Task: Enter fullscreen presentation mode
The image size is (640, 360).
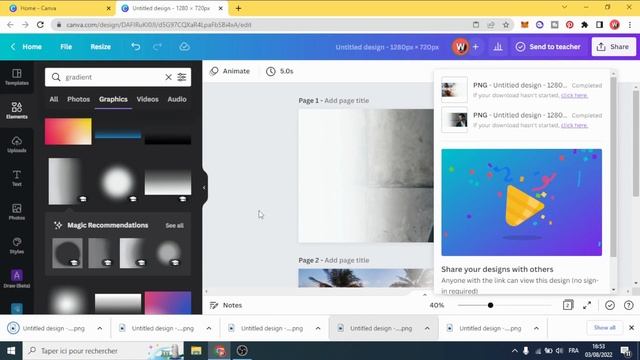Action: 587,305
